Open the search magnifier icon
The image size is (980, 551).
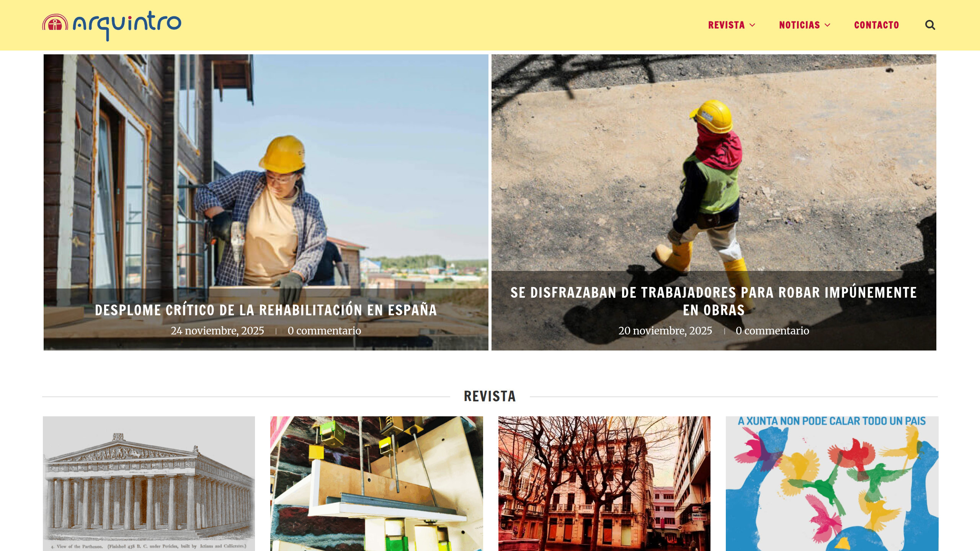930,25
